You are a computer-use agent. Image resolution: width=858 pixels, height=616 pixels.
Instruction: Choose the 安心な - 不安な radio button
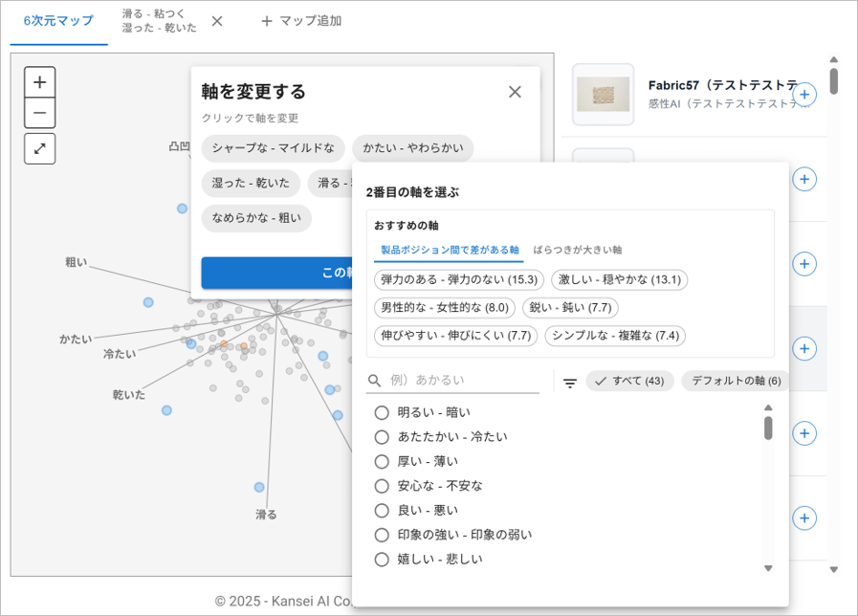(x=382, y=486)
